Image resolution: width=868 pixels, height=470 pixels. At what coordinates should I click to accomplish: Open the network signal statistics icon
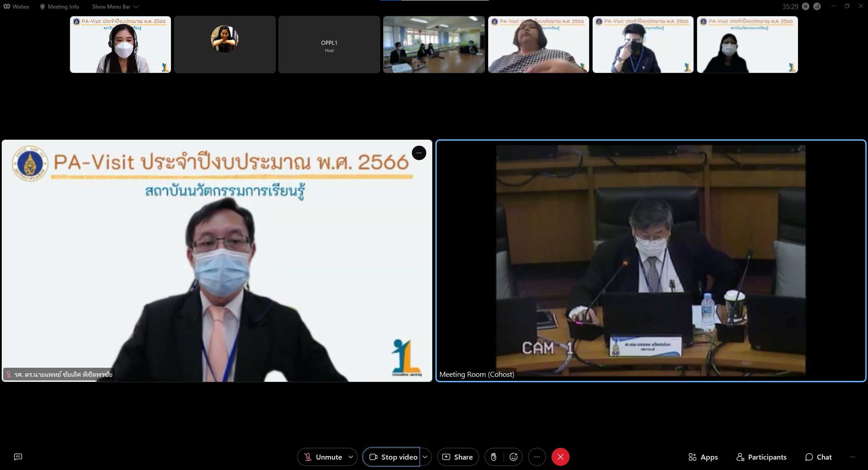(817, 6)
